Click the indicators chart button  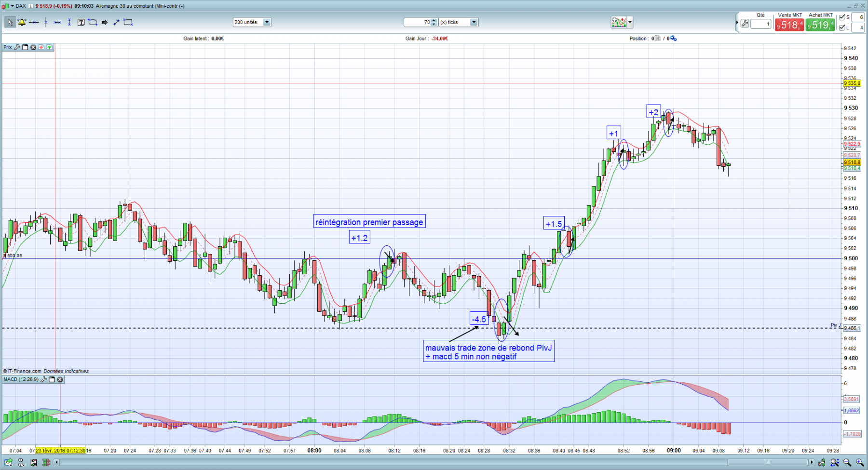tap(619, 22)
